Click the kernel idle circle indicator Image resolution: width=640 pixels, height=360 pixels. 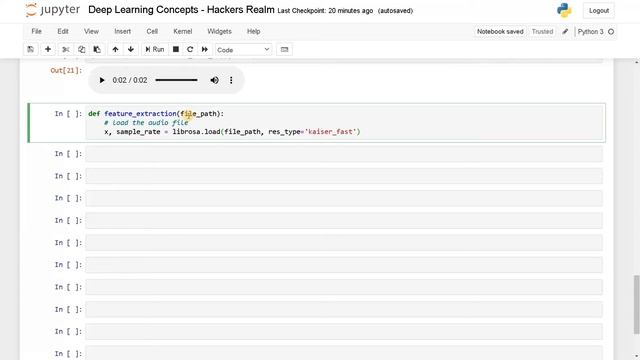point(611,31)
